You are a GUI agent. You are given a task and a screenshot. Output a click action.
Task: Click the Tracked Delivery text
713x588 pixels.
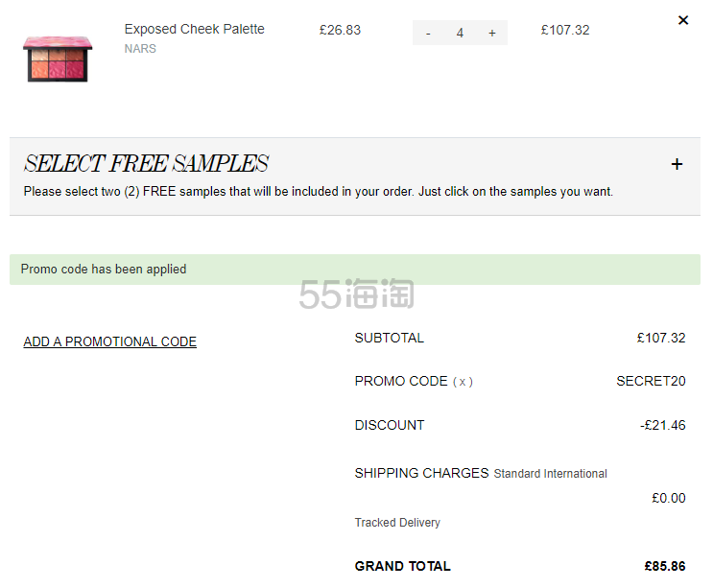pos(397,523)
